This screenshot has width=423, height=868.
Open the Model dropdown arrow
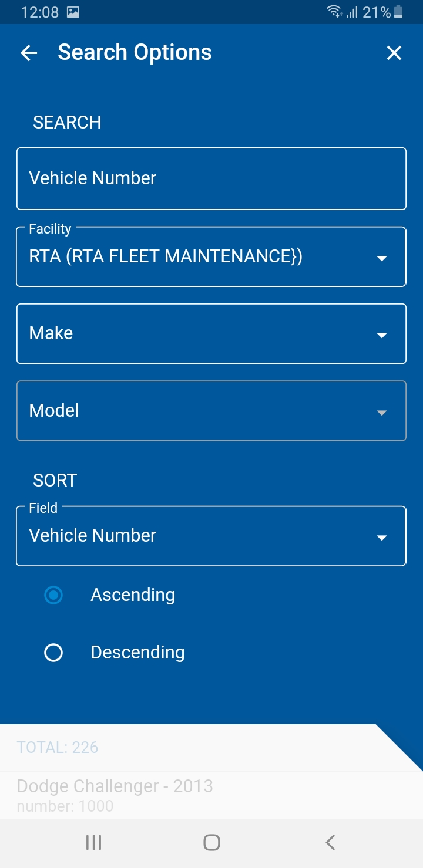click(x=382, y=413)
